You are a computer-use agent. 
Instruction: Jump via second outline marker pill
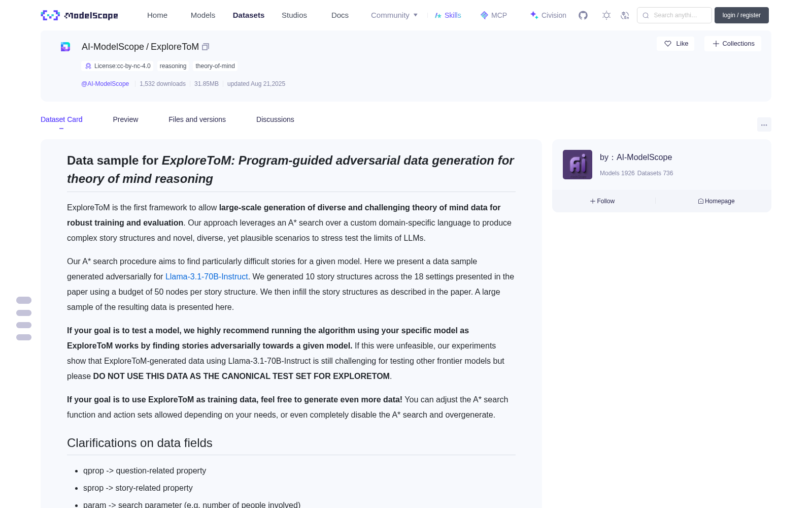click(x=24, y=313)
